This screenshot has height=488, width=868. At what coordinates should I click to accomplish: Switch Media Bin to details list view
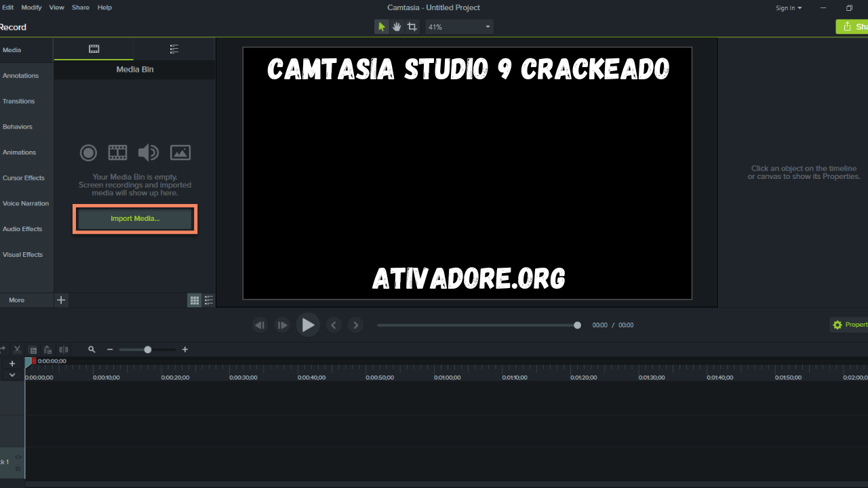pos(209,300)
